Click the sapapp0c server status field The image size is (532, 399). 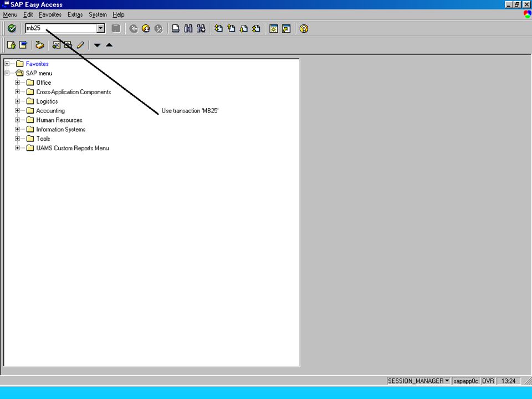466,381
